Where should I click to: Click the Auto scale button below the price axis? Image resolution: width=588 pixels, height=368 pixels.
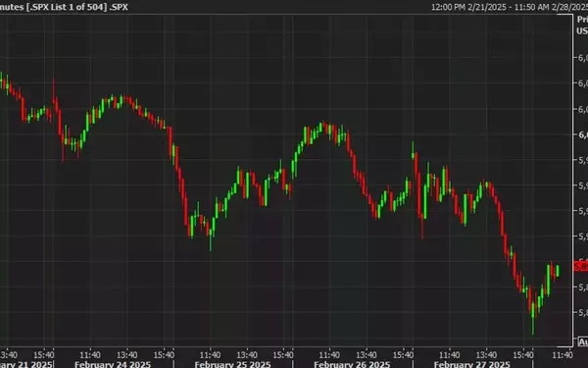pos(583,342)
